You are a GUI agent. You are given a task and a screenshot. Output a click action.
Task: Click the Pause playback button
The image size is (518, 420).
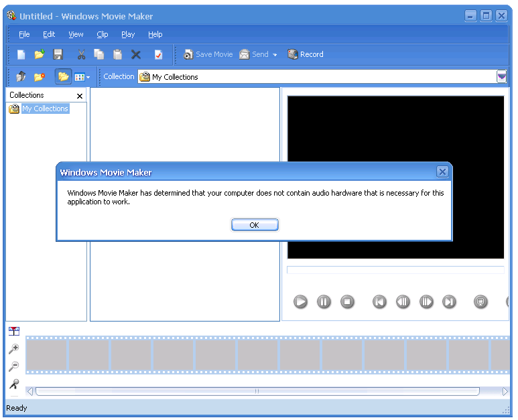(324, 301)
